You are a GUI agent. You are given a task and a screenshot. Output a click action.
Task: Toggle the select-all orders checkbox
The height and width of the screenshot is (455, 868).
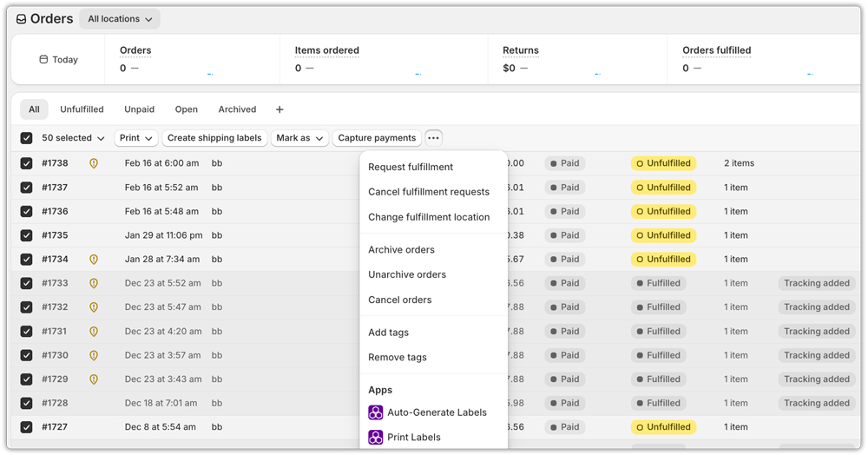(26, 138)
